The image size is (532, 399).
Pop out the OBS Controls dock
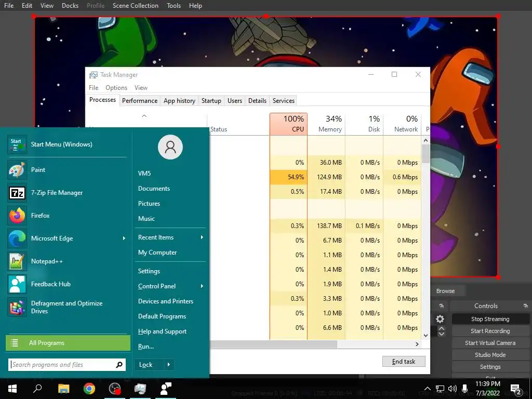pyautogui.click(x=526, y=305)
